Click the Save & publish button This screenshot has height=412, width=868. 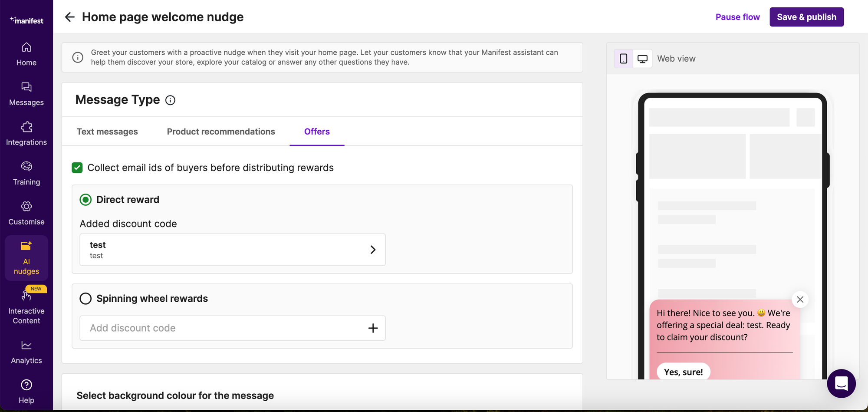(807, 17)
